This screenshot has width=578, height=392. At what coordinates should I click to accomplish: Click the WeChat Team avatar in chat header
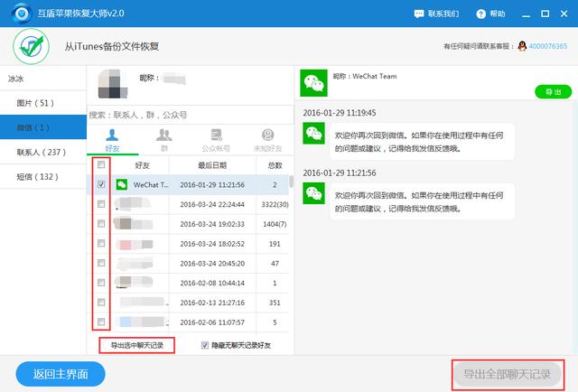pyautogui.click(x=313, y=83)
